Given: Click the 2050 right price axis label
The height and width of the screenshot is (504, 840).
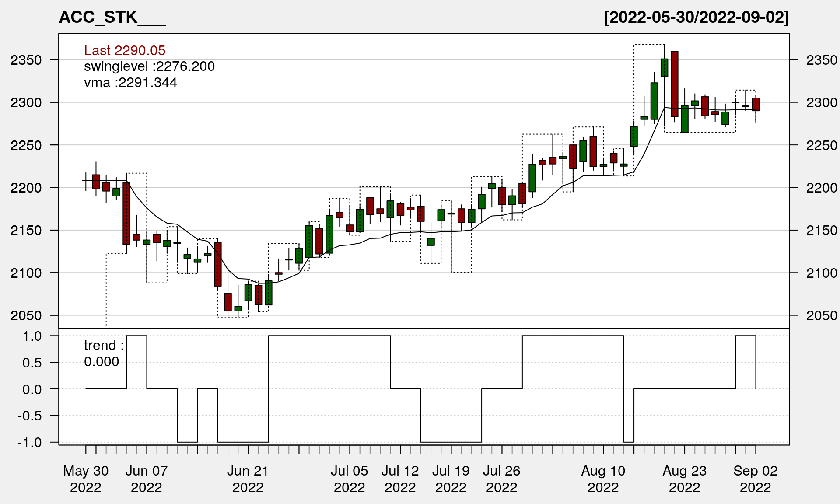Looking at the screenshot, I should 822,315.
